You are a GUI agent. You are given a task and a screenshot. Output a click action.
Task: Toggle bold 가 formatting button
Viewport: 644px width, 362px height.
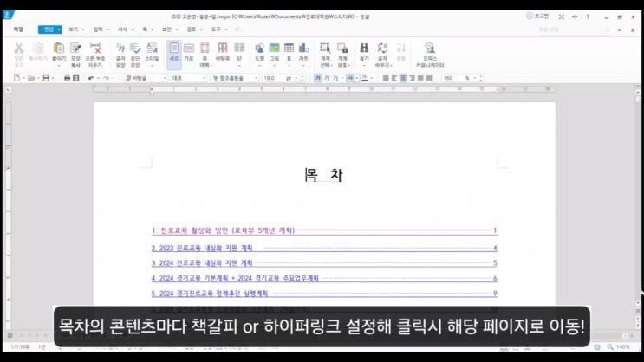pos(317,78)
